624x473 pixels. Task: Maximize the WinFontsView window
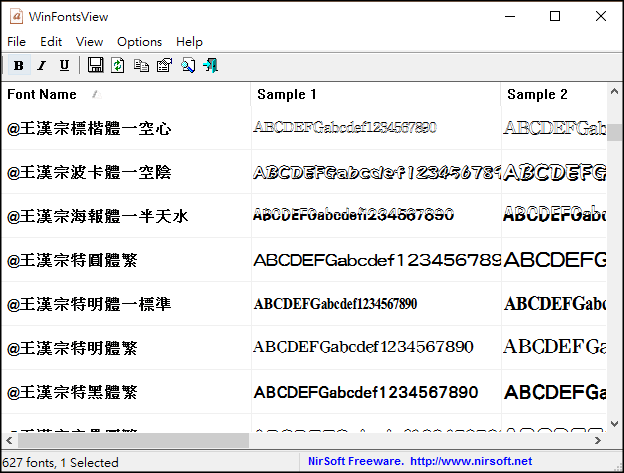click(555, 16)
